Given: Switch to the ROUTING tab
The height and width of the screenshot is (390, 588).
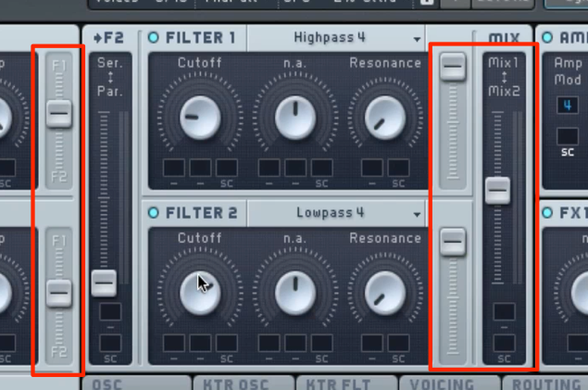Looking at the screenshot, I should pyautogui.click(x=545, y=384).
